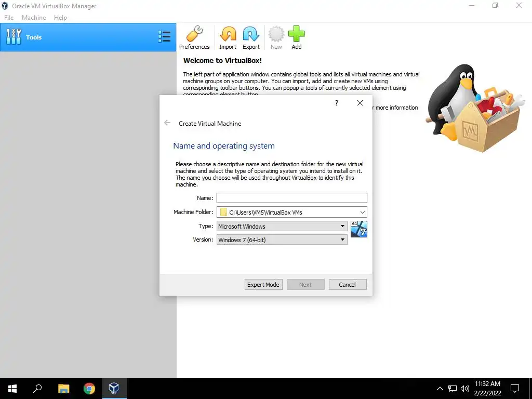532x399 pixels.
Task: Select the Tools item in left panel
Action: coord(88,37)
